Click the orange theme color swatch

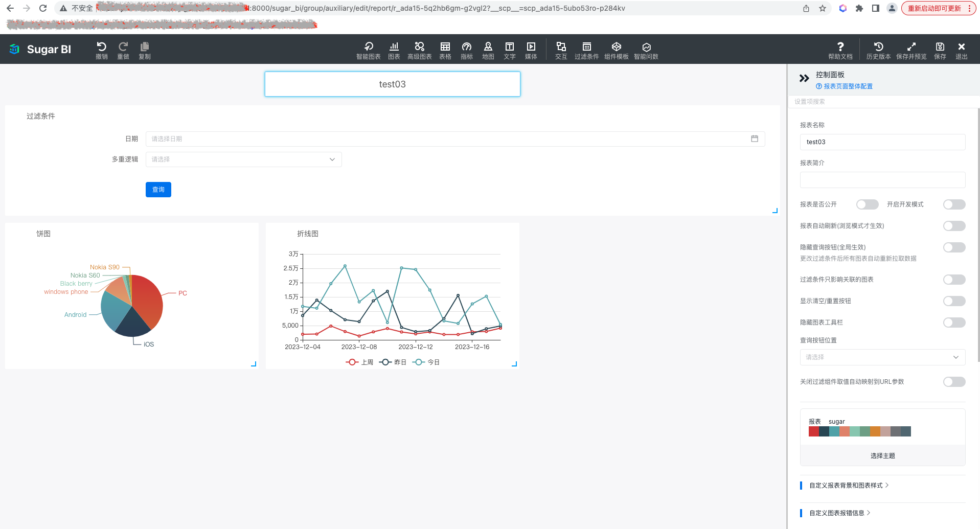pyautogui.click(x=875, y=431)
